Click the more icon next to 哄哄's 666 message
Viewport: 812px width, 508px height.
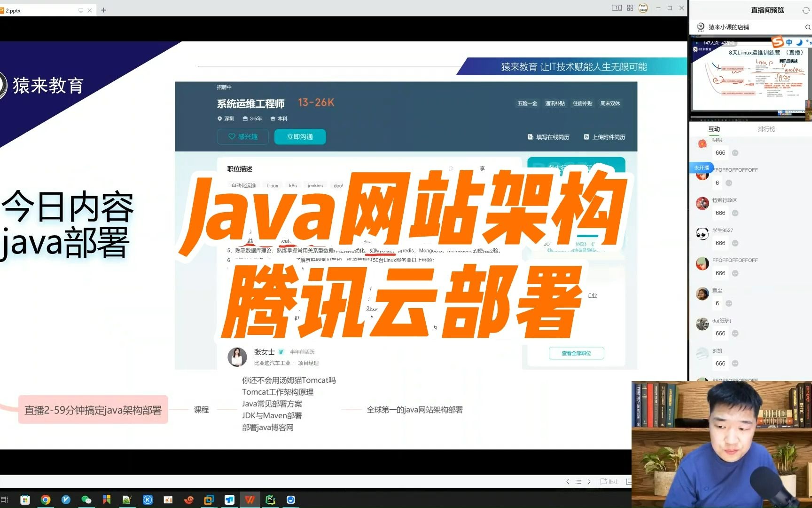pos(735,153)
